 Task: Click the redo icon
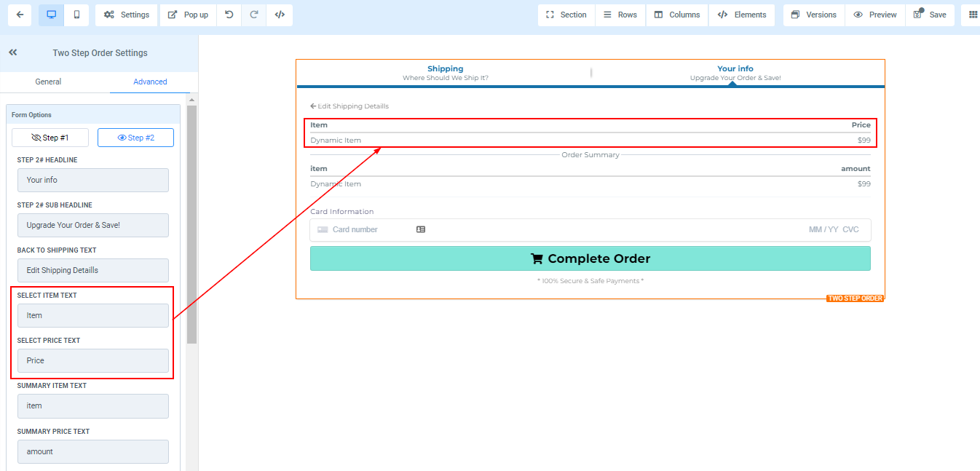[x=254, y=15]
